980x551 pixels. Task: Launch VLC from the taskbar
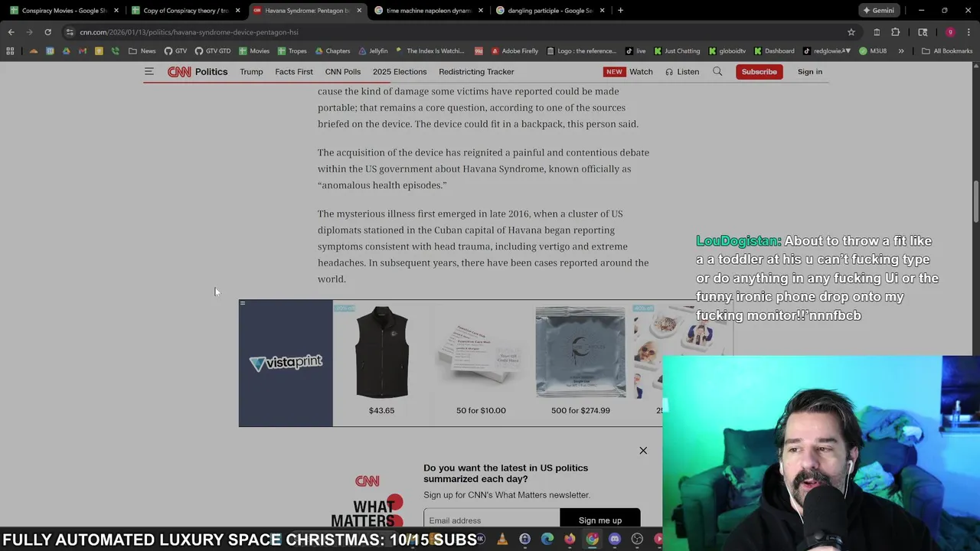tap(502, 540)
